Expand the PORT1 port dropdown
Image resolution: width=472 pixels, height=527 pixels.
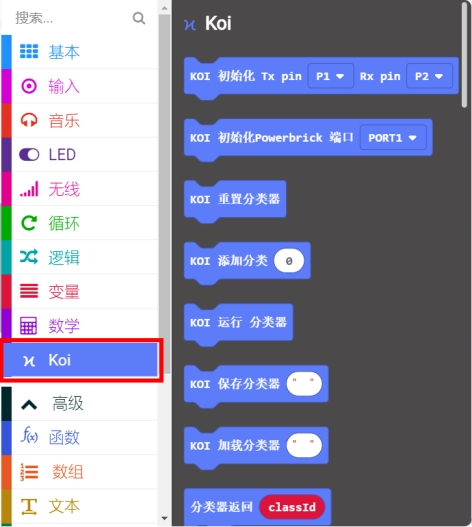pos(393,138)
